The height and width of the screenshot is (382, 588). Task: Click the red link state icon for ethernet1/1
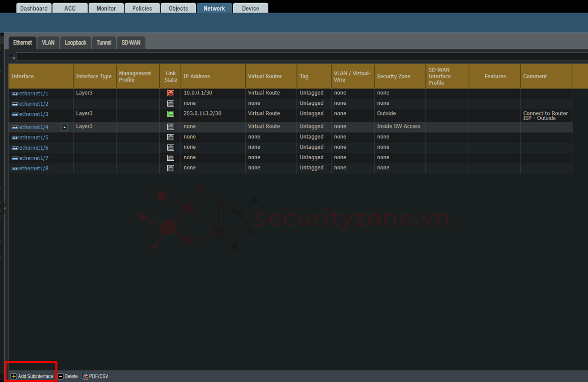(170, 93)
